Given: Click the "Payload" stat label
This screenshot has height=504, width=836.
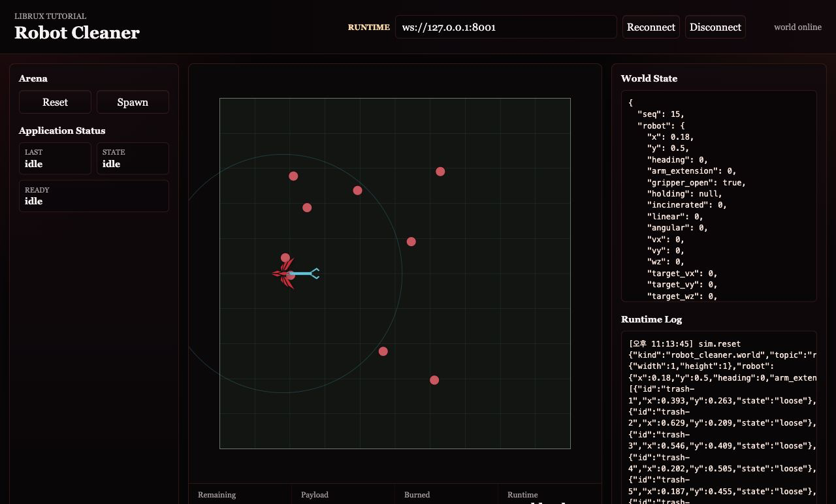Looking at the screenshot, I should click(315, 495).
